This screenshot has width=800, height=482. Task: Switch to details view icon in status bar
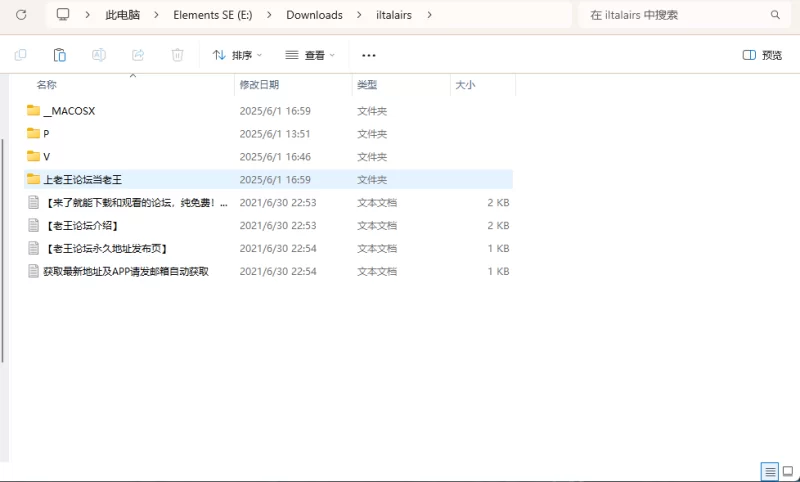pos(770,471)
